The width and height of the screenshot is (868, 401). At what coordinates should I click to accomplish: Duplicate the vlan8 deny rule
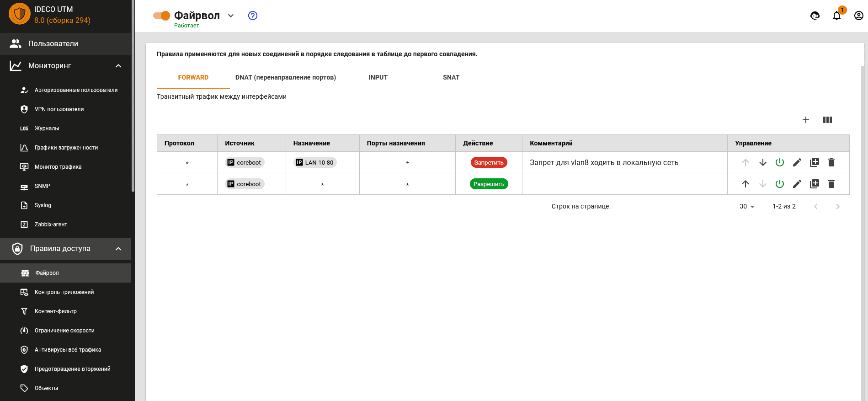815,162
